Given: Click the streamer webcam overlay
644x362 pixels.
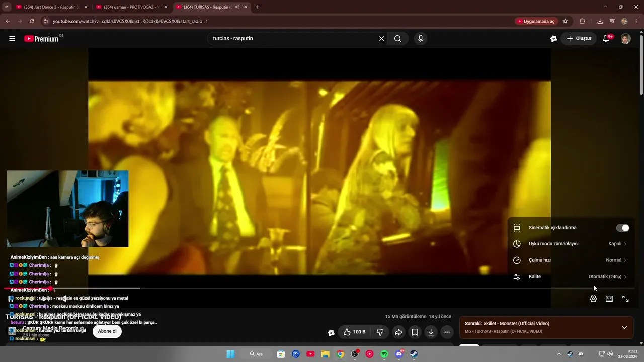Looking at the screenshot, I should coord(68,209).
